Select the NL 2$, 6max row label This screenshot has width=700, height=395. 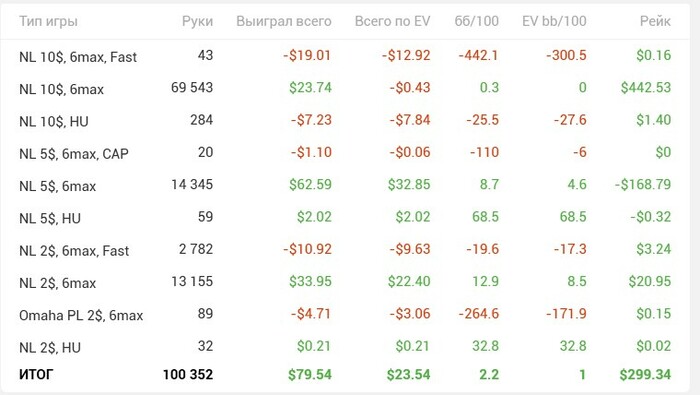coord(57,283)
